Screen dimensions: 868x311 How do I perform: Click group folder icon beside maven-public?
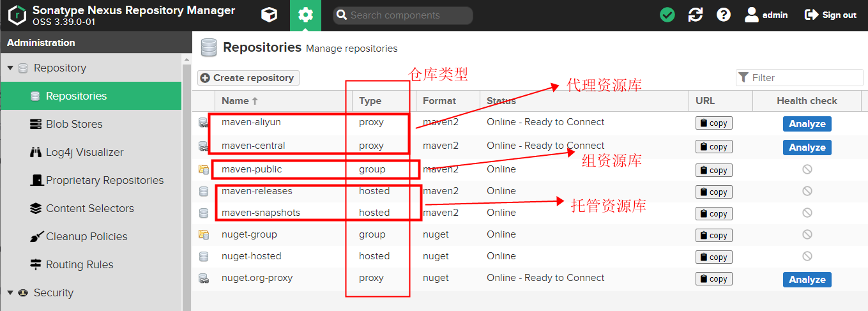click(204, 169)
